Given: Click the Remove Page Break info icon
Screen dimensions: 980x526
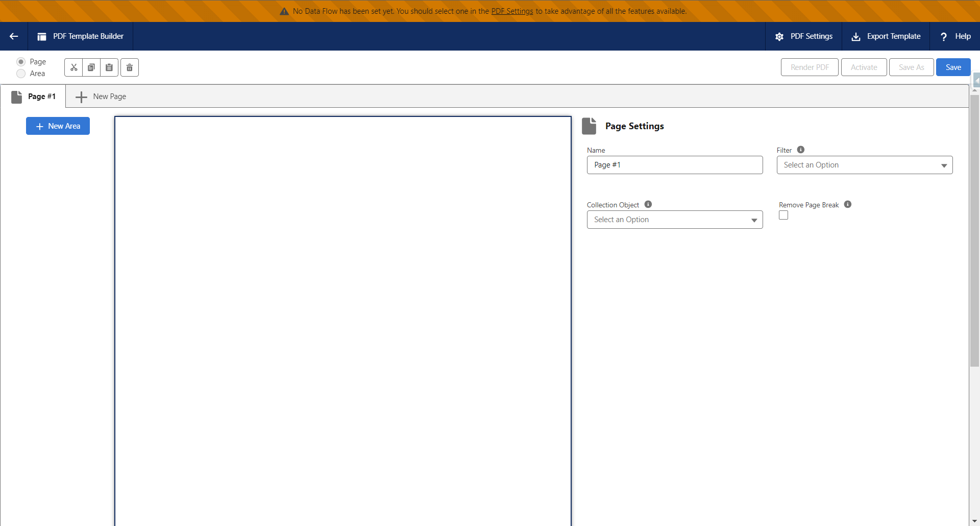Looking at the screenshot, I should [x=848, y=204].
